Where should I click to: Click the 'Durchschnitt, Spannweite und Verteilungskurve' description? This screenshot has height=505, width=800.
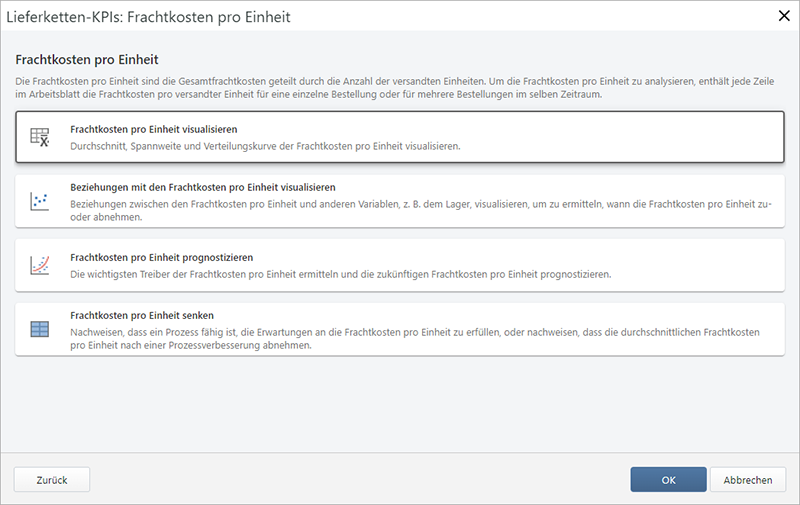tap(265, 146)
